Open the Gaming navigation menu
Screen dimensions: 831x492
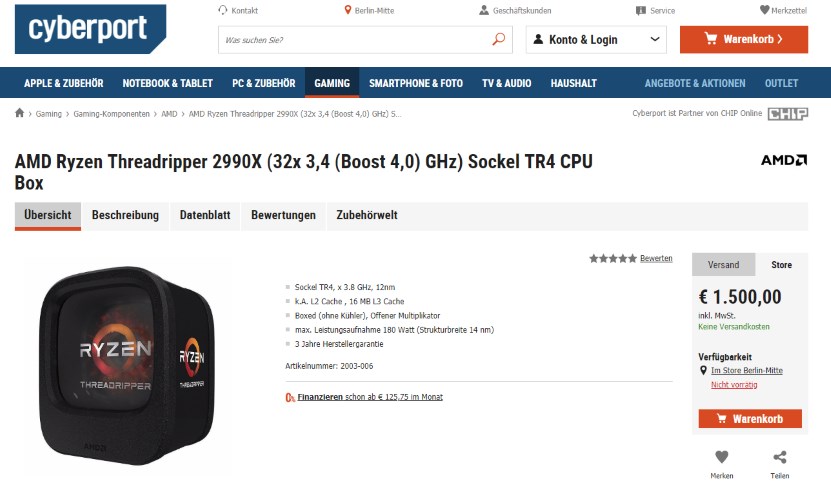coord(332,83)
